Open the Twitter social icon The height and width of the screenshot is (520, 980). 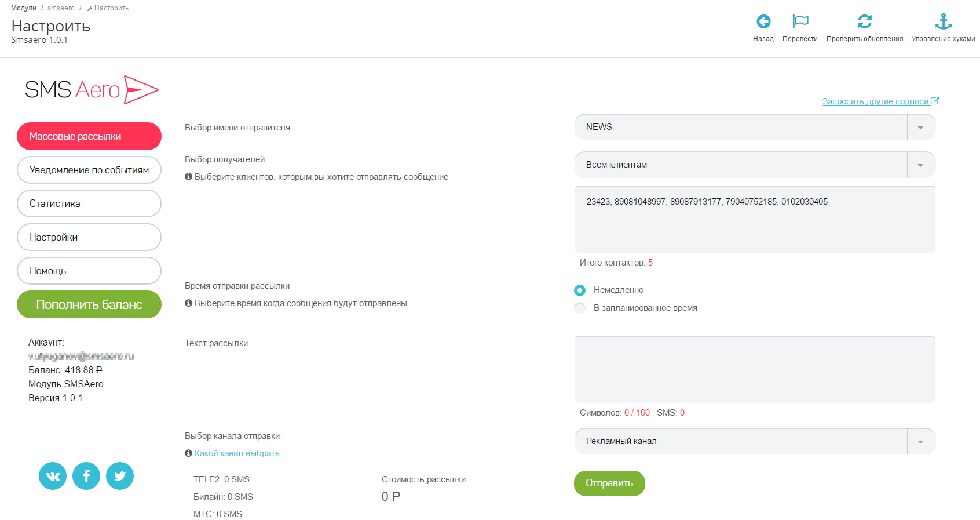120,476
